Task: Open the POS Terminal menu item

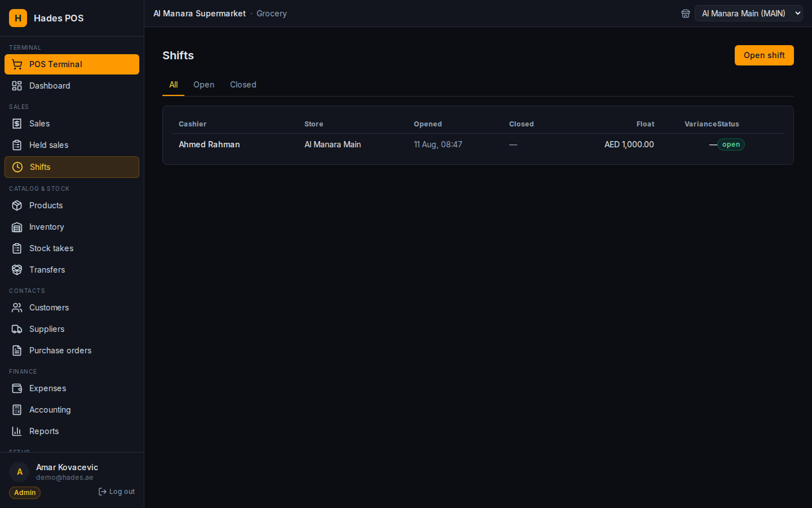Action: click(72, 64)
